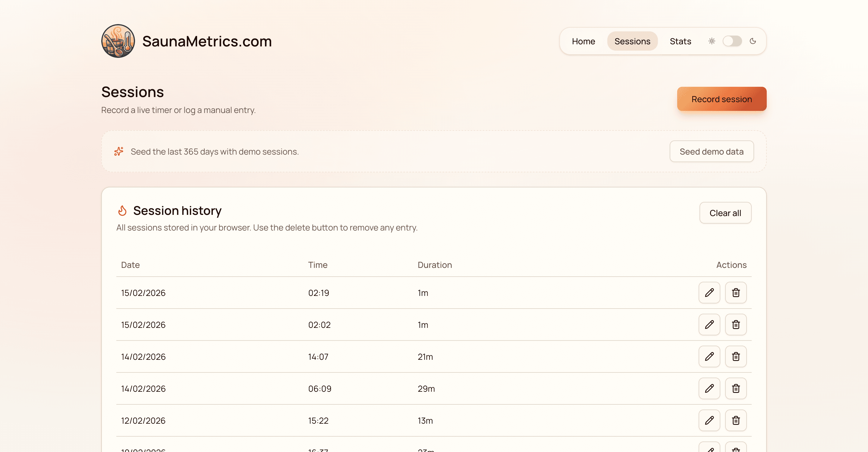Delete the 14/02/2026 session at 14:07
This screenshot has width=868, height=452.
tap(736, 356)
